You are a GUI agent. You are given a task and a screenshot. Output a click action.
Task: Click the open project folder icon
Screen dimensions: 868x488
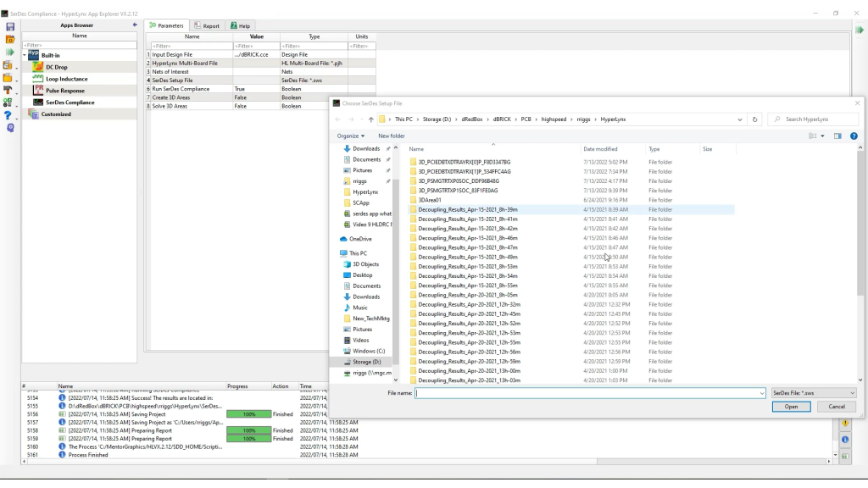pyautogui.click(x=10, y=39)
